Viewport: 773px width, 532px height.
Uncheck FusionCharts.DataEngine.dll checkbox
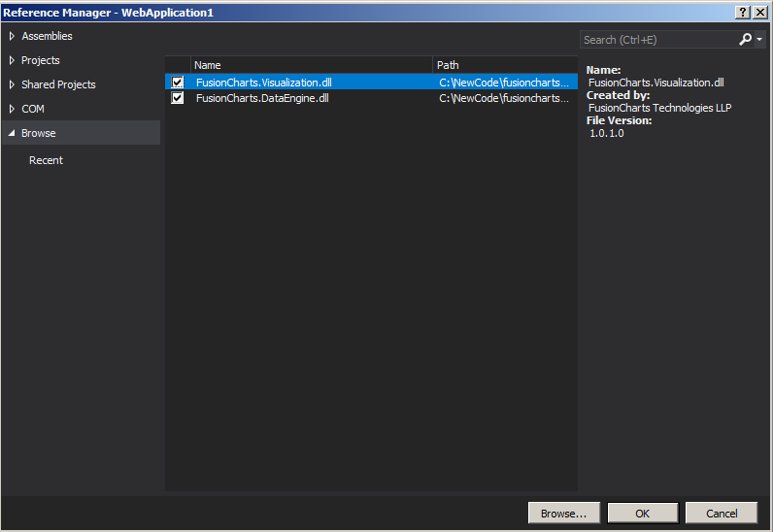click(x=178, y=98)
